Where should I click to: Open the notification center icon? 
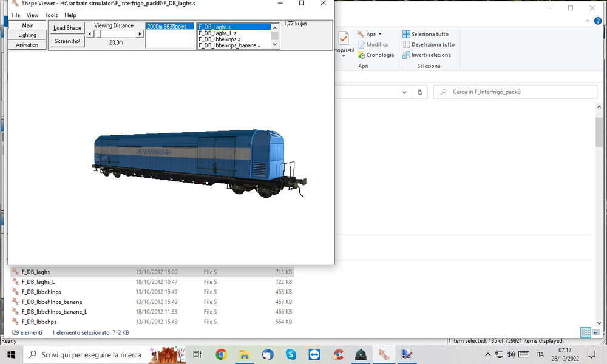591,354
